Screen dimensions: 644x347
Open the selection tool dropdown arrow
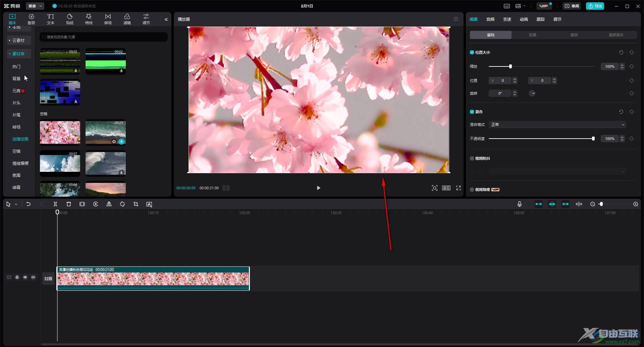(x=16, y=204)
